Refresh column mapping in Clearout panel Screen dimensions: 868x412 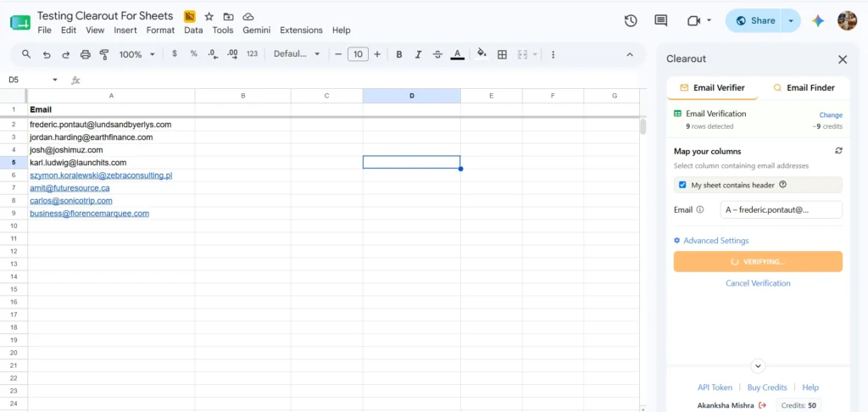click(x=838, y=151)
